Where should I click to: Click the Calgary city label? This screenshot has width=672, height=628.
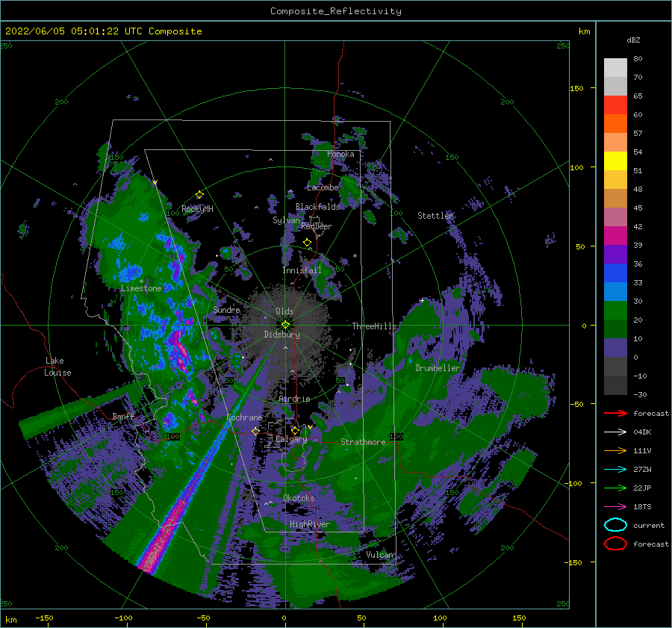click(291, 439)
